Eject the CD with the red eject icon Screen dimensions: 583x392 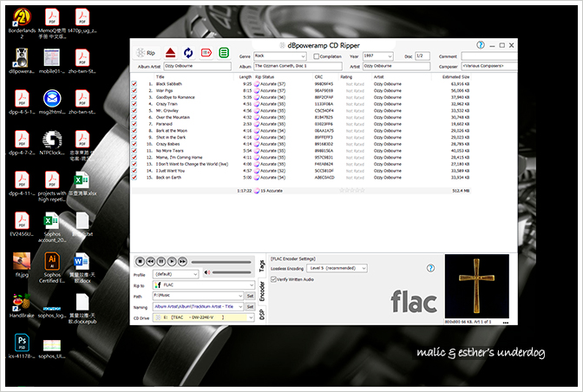tap(170, 53)
